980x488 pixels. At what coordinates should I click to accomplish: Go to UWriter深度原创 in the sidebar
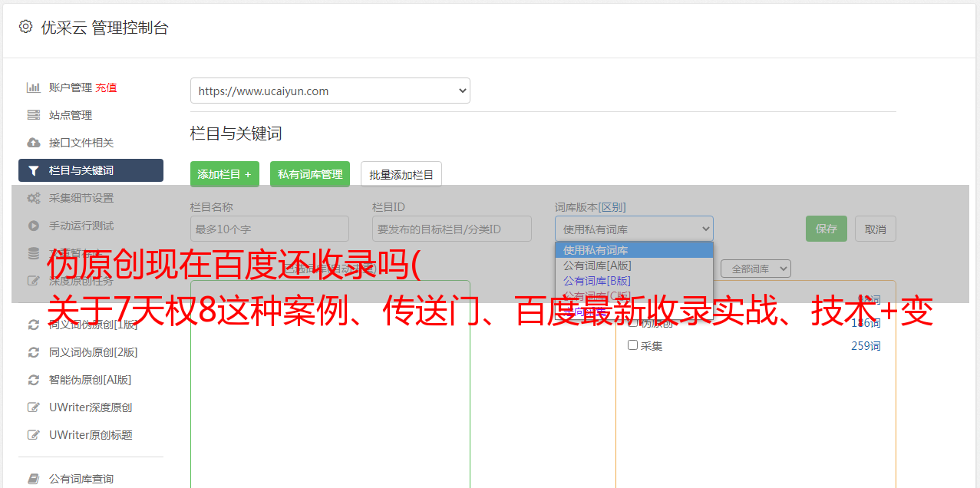pyautogui.click(x=91, y=407)
